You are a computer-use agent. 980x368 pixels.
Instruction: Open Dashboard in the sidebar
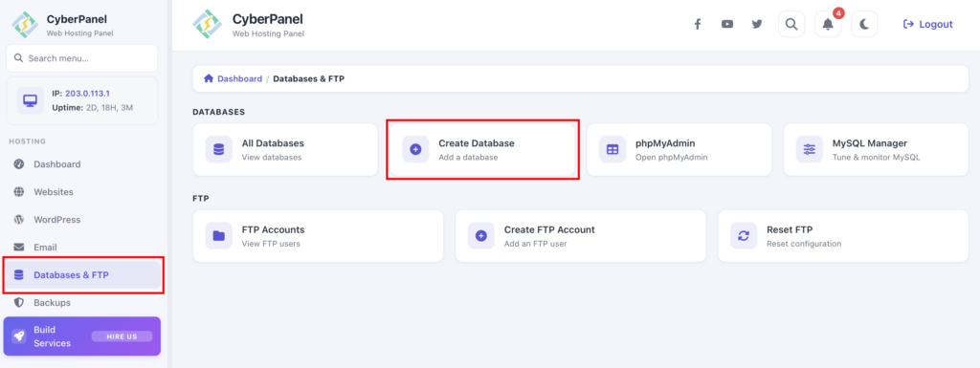coord(82,164)
